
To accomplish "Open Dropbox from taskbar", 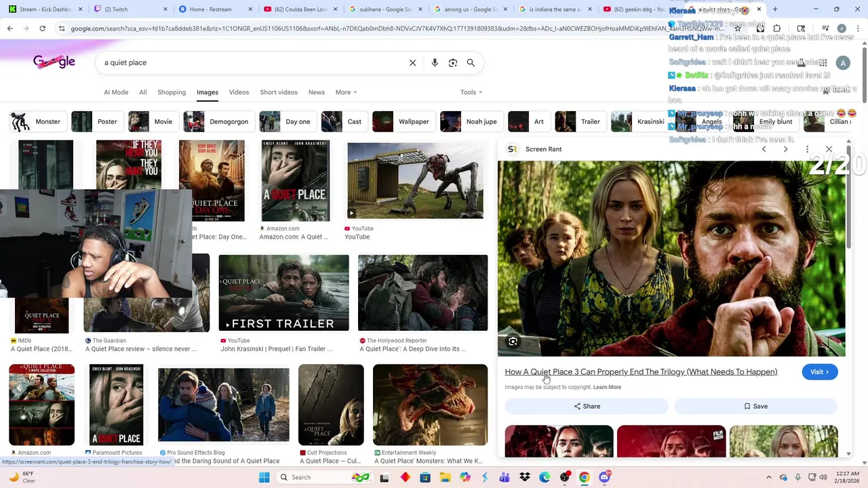I will coord(524,477).
